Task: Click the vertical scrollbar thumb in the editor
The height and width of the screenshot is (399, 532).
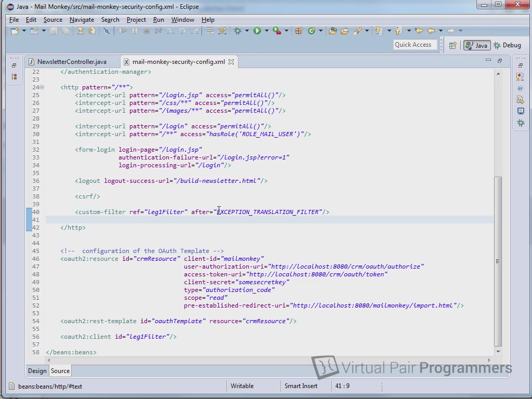Action: coord(498,261)
